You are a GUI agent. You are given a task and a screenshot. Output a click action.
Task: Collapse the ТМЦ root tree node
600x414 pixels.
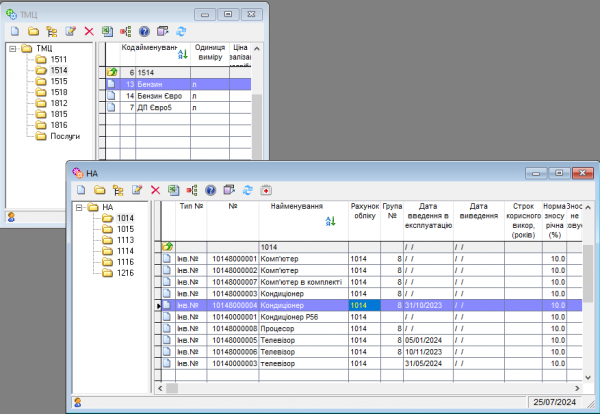point(12,48)
